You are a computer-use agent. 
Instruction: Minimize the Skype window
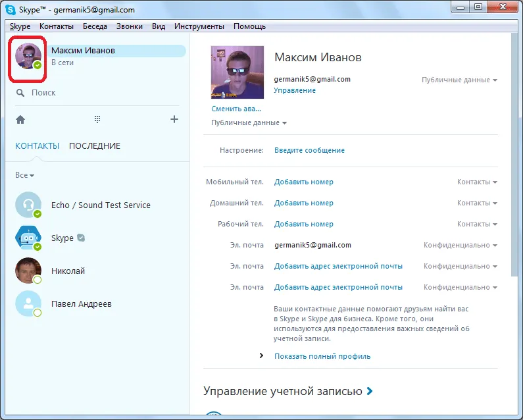click(461, 7)
